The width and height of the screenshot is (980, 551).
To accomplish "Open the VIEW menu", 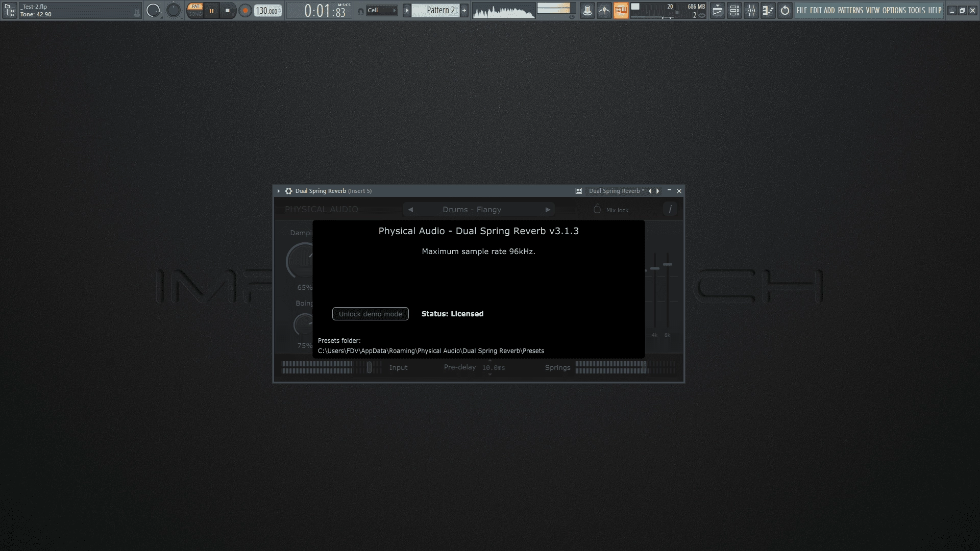I will pos(873,10).
